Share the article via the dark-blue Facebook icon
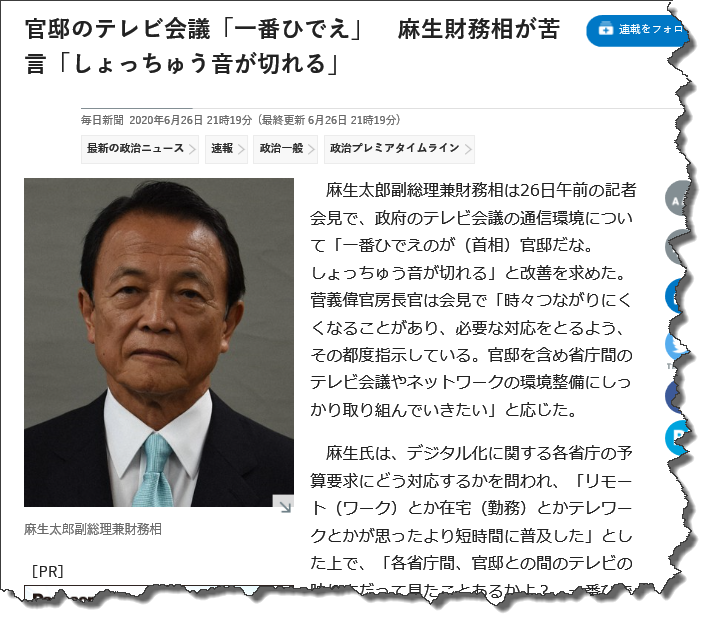This screenshot has height=627, width=714. pos(675,396)
